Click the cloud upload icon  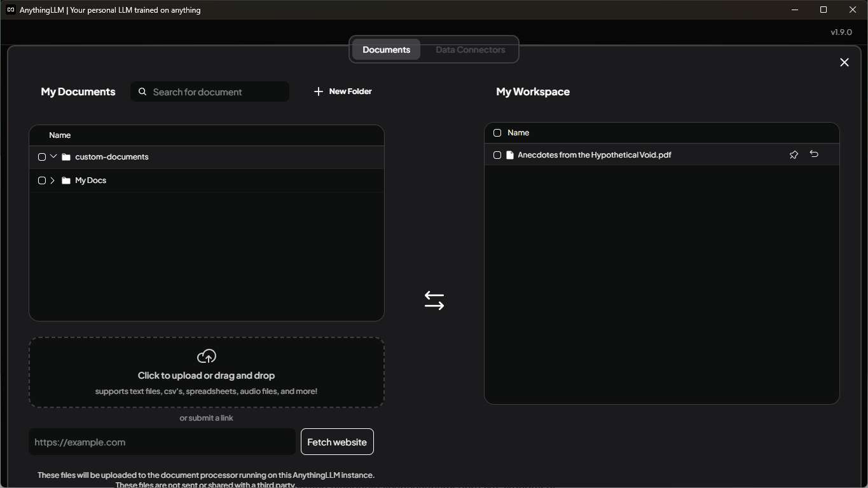point(207,356)
